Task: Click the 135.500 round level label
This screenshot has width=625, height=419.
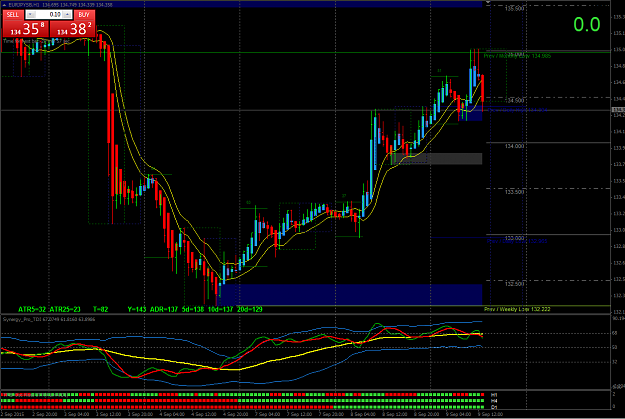Action: (x=515, y=8)
